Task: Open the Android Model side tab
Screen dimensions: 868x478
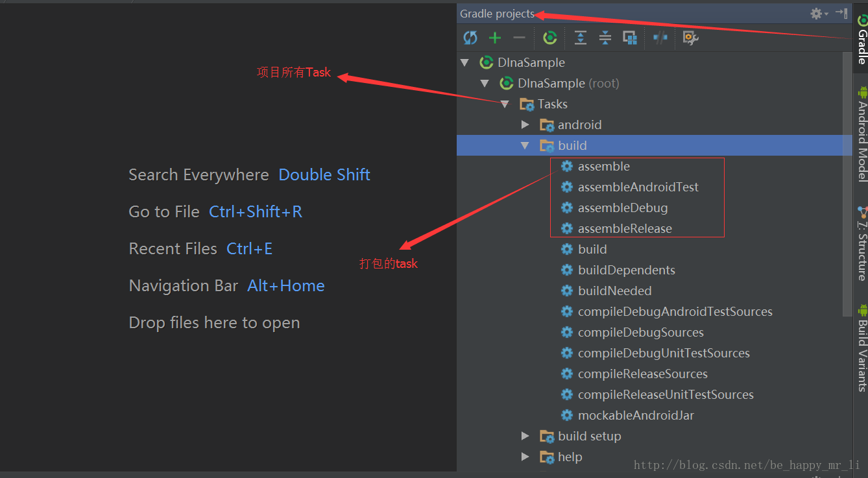Action: coord(862,134)
